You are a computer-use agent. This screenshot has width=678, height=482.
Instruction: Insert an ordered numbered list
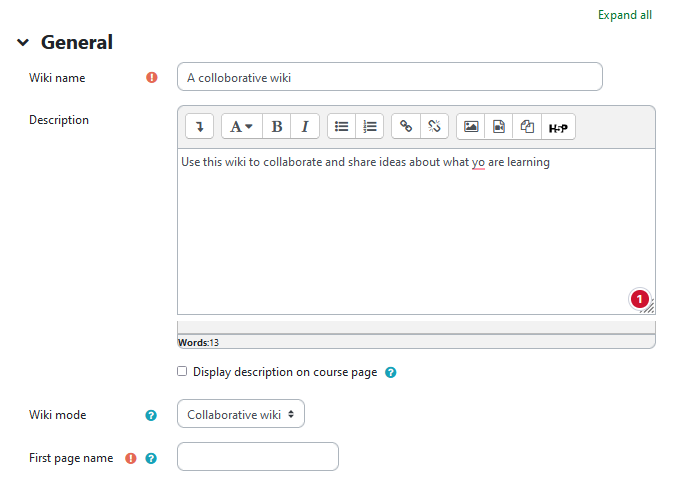click(x=370, y=126)
